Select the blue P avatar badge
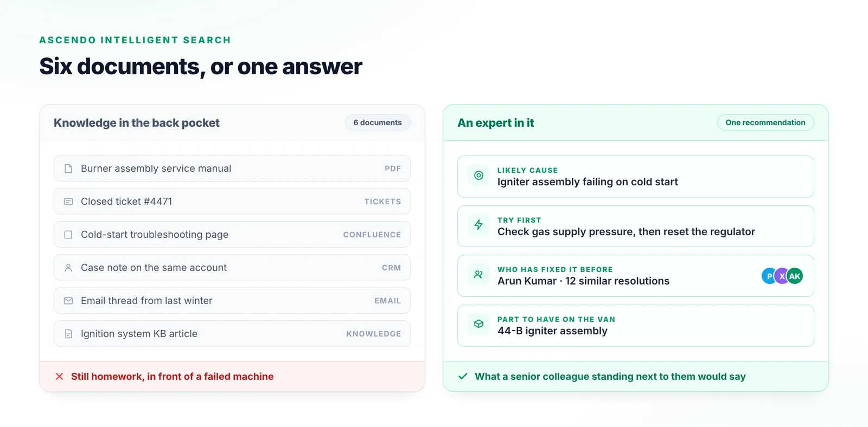The width and height of the screenshot is (868, 427). (768, 276)
